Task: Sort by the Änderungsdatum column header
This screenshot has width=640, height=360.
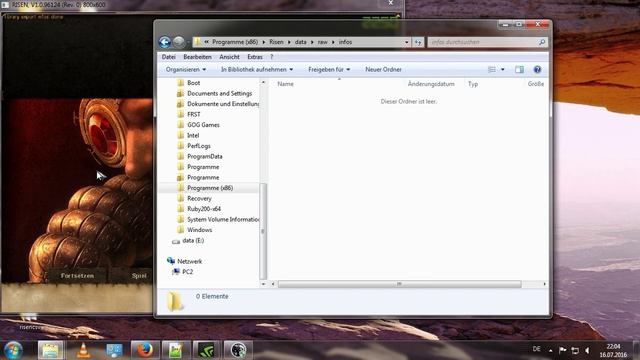Action: click(x=431, y=84)
